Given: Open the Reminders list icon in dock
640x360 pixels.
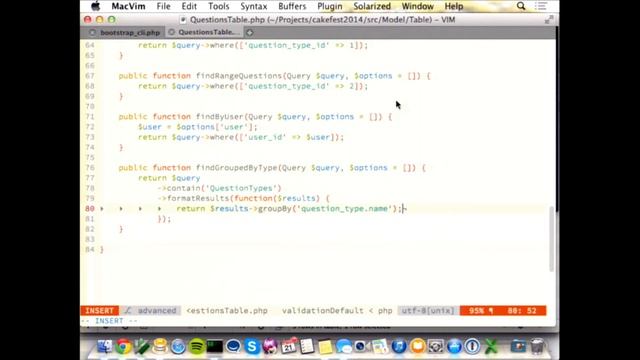Looking at the screenshot, I should point(307,347).
